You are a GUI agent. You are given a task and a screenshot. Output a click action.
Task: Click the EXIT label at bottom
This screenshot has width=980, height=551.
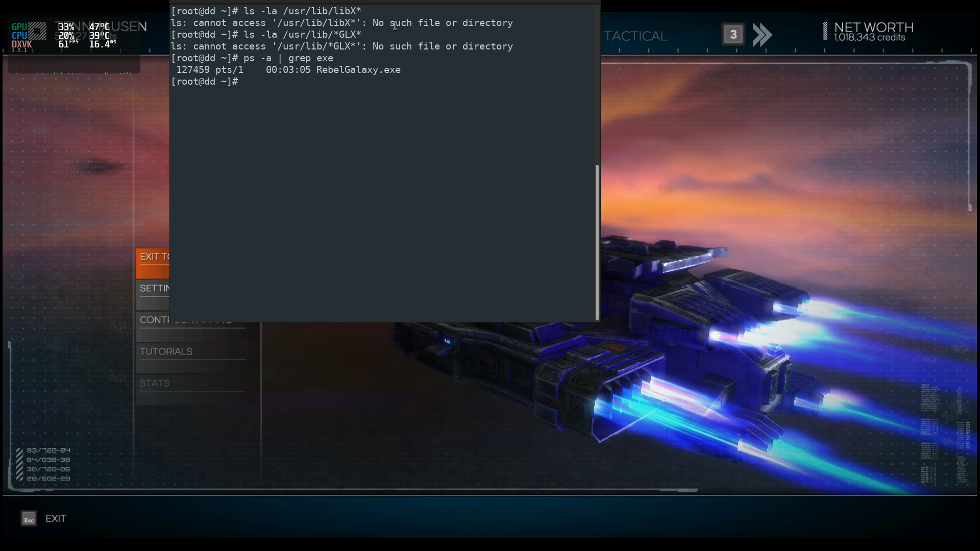(x=56, y=519)
